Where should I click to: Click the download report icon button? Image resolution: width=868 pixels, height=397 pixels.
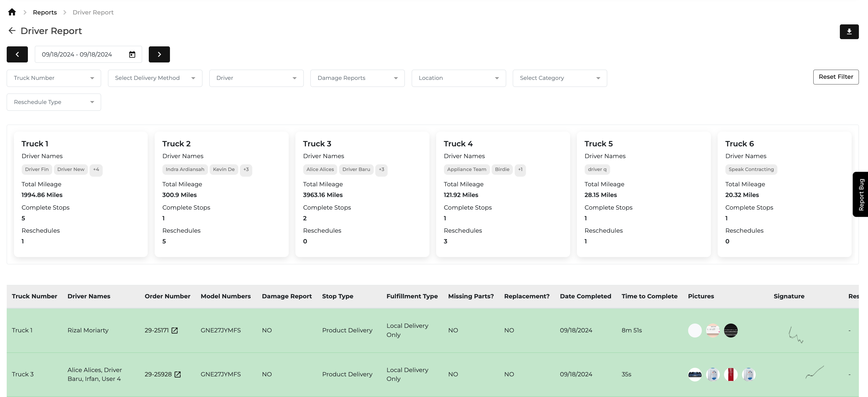[x=849, y=32]
